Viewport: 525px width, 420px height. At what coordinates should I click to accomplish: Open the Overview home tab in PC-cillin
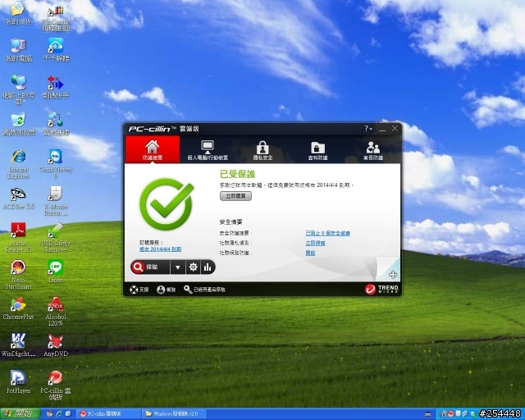pos(153,149)
